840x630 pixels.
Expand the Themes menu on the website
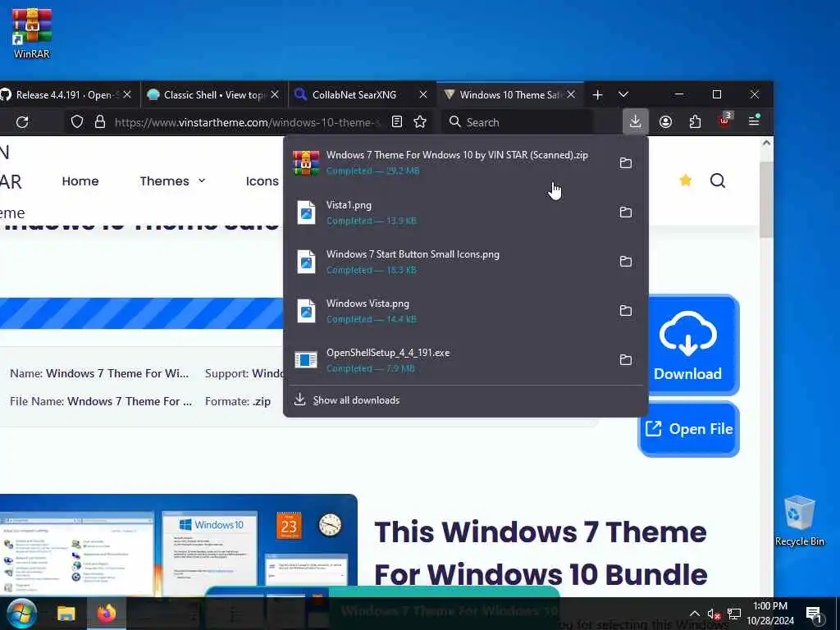click(172, 181)
